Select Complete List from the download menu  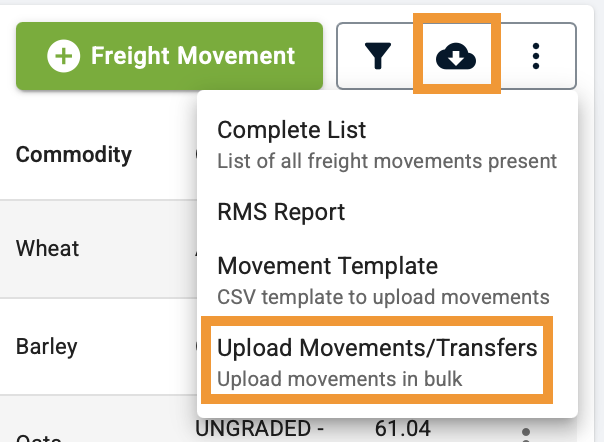click(387, 144)
